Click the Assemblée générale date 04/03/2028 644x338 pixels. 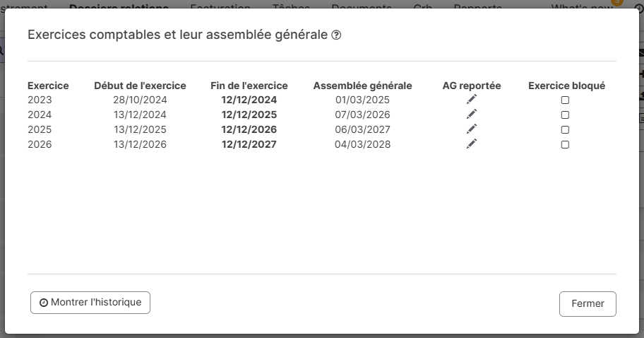click(x=362, y=144)
